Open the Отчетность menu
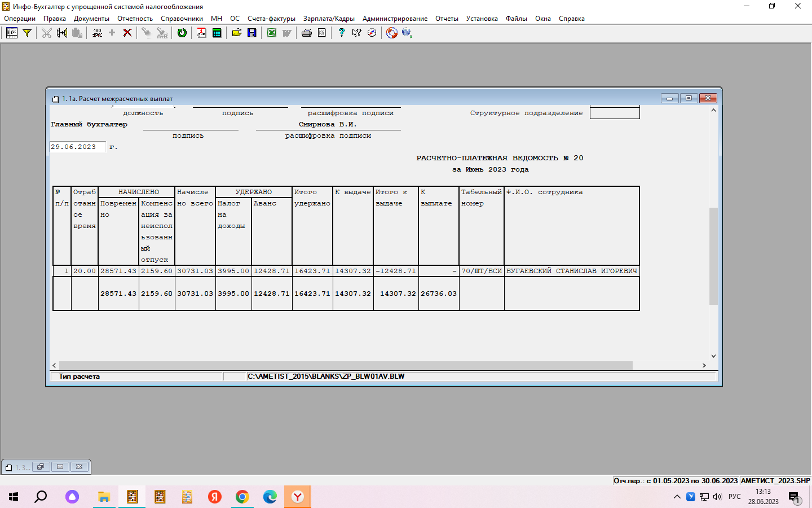812x508 pixels. (x=135, y=19)
